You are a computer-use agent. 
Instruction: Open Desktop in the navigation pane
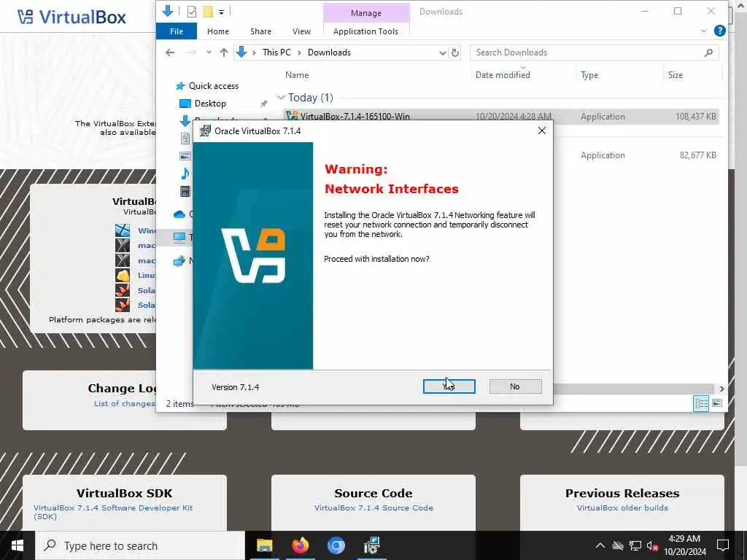tap(210, 104)
